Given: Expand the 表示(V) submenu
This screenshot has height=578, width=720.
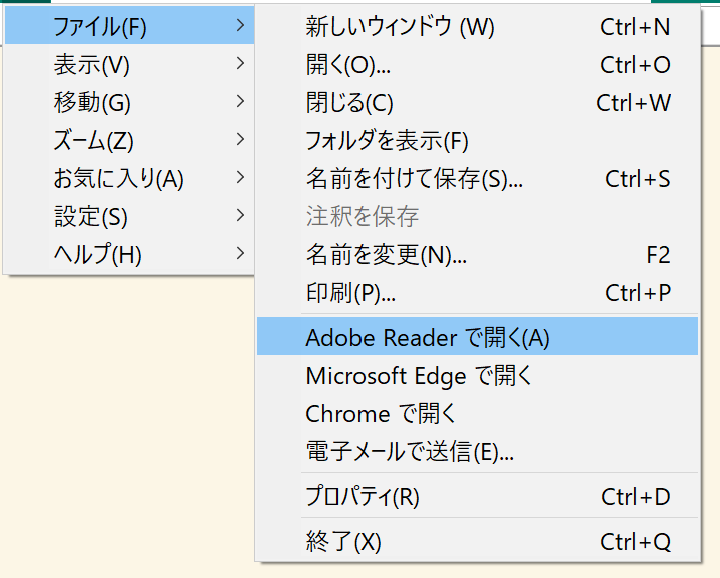Looking at the screenshot, I should pos(129,64).
